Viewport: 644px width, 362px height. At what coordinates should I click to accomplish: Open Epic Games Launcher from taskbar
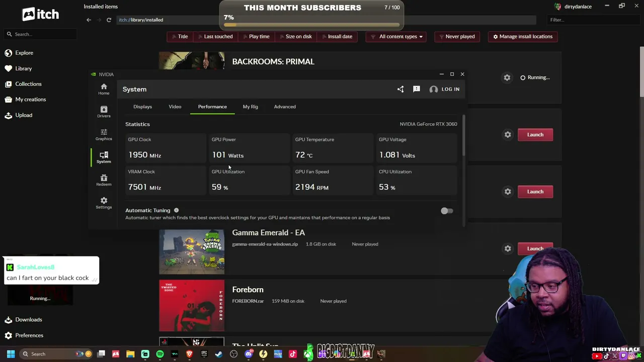pyautogui.click(x=204, y=354)
